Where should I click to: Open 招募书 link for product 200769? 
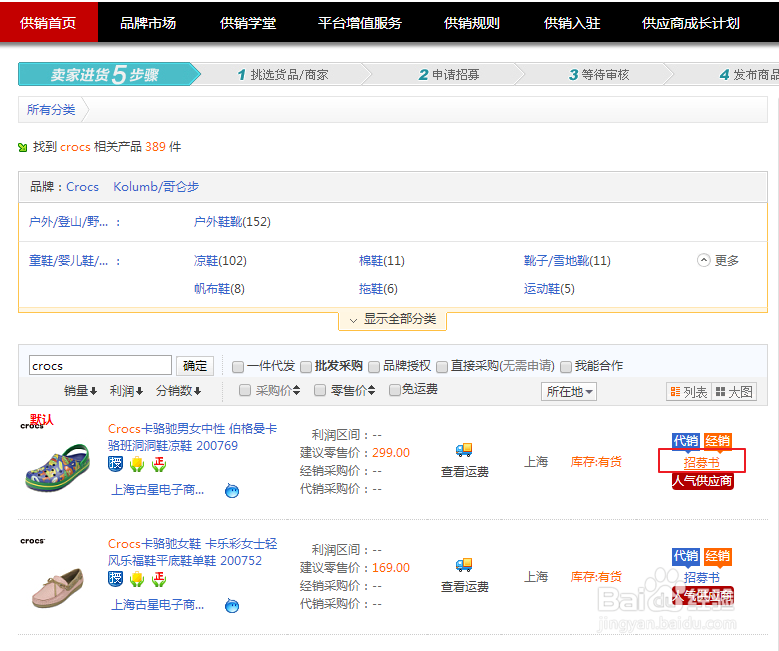click(701, 463)
